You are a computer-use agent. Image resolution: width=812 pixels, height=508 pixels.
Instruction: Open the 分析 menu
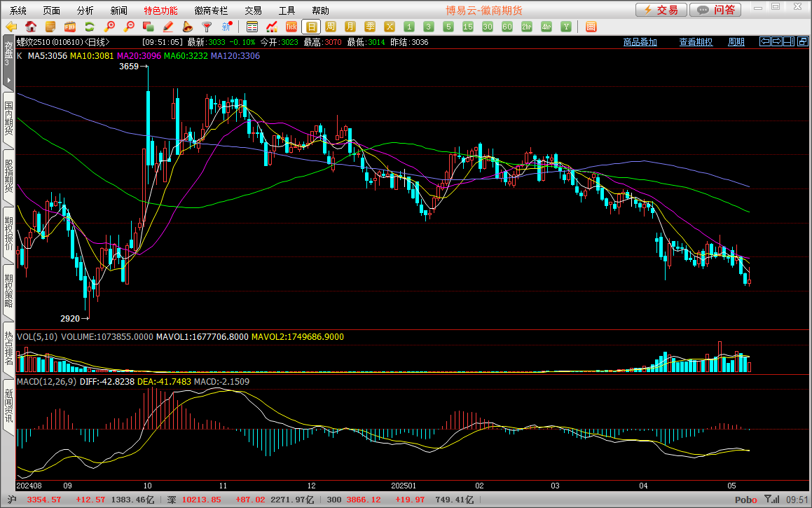(85, 11)
